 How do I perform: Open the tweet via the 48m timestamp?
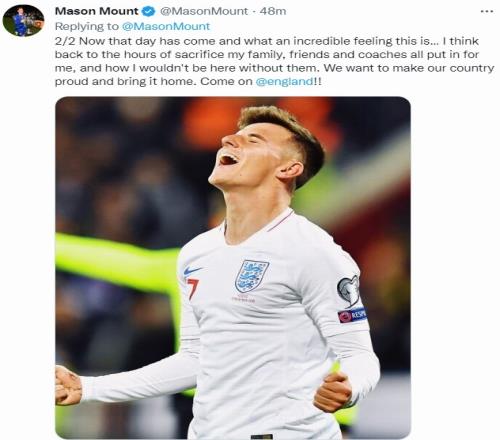(273, 11)
